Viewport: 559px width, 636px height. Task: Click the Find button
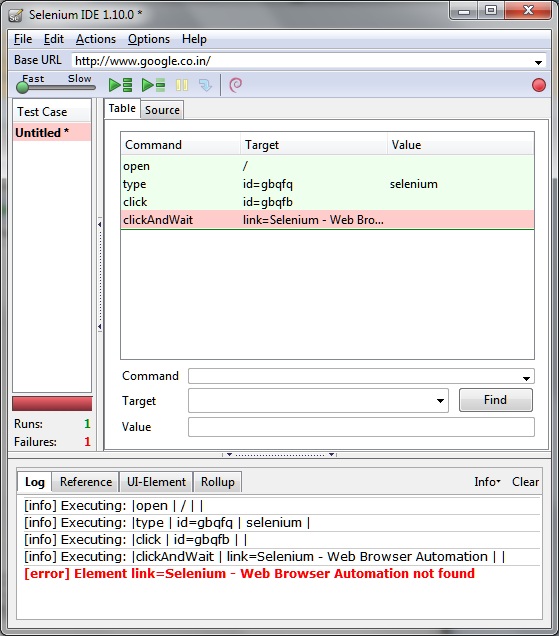[496, 400]
